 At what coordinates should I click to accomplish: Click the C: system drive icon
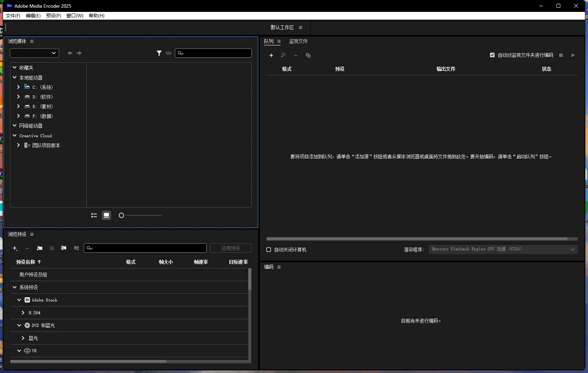click(x=27, y=87)
